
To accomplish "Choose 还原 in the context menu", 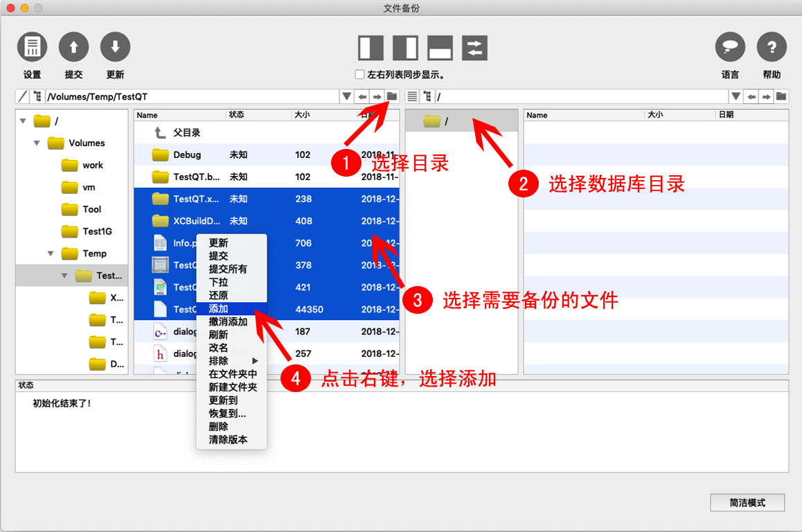I will pos(232,295).
